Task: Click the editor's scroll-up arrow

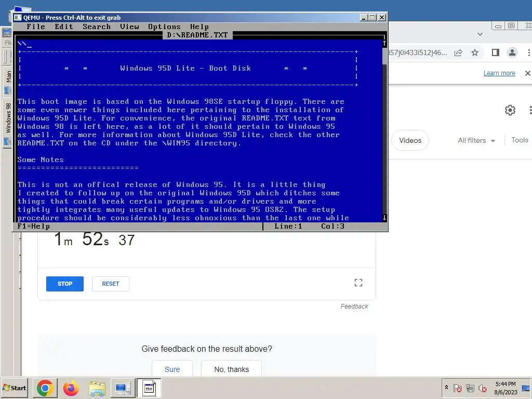Action: coord(384,44)
